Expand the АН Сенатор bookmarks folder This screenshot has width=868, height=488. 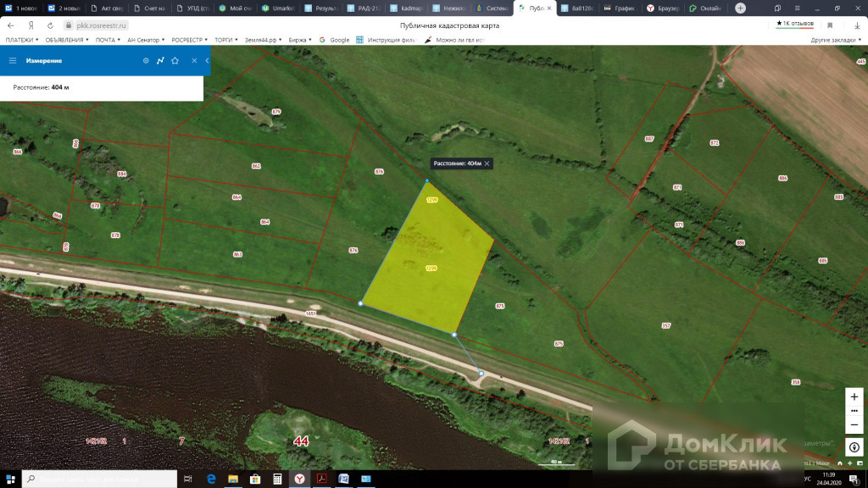tap(146, 40)
